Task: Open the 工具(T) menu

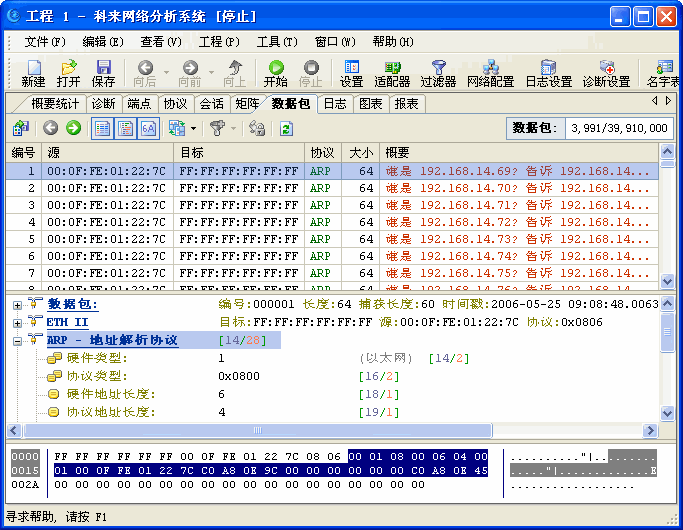Action: [x=277, y=42]
